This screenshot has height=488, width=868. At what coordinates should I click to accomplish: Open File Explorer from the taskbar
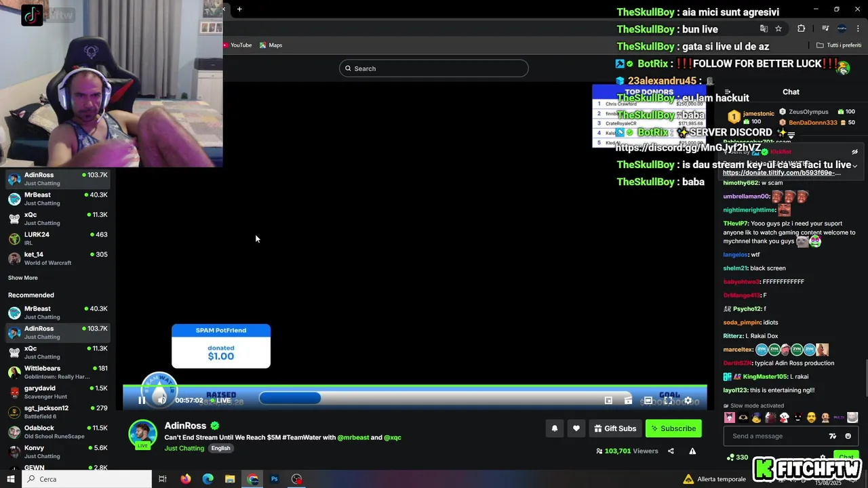coord(230,479)
